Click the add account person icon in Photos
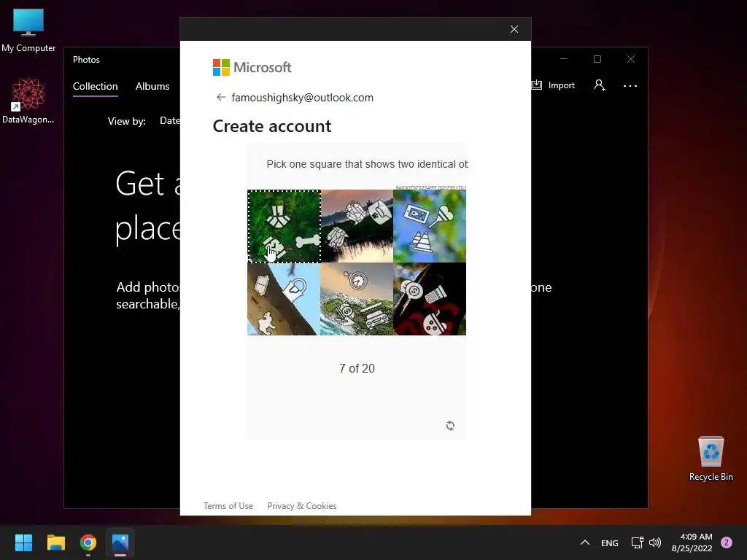Image resolution: width=747 pixels, height=560 pixels. click(600, 85)
